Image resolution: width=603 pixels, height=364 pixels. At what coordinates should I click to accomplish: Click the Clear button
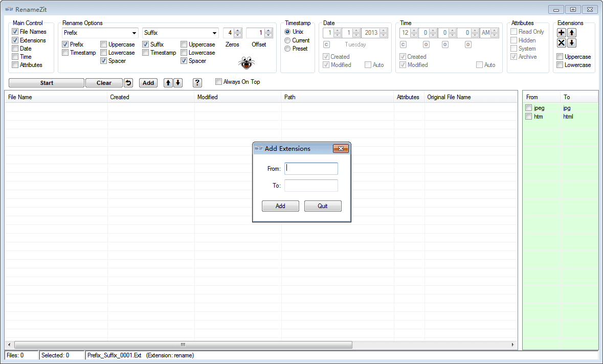(104, 83)
